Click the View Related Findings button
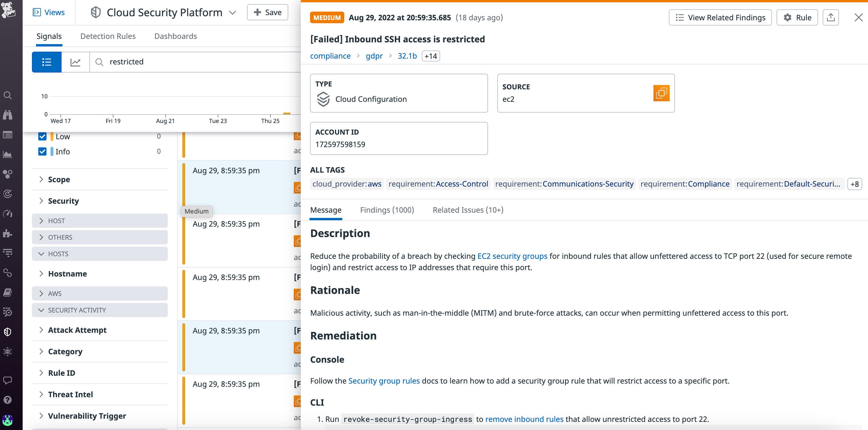 (720, 17)
